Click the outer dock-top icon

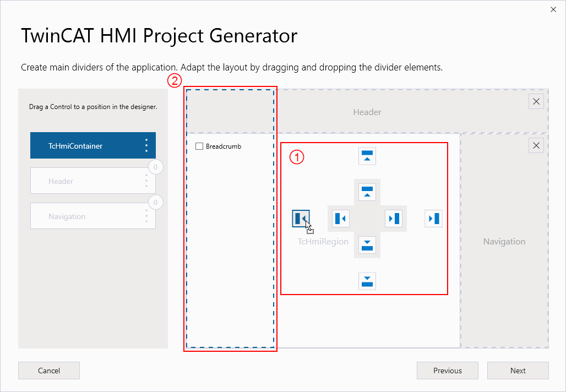coord(367,156)
